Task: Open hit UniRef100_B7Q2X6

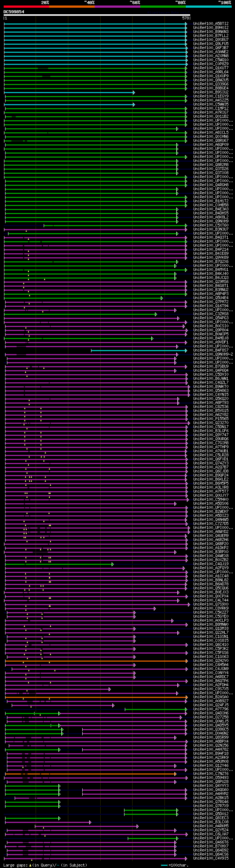Action: click(211, 261)
